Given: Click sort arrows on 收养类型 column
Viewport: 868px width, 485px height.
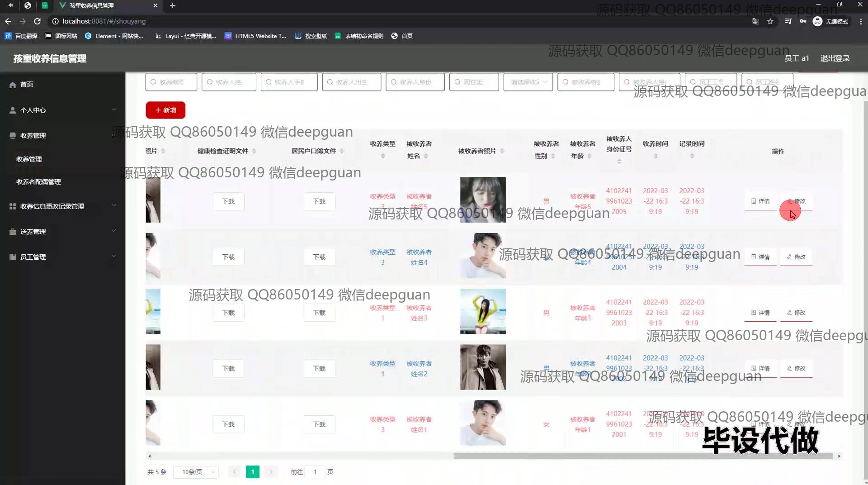Looking at the screenshot, I should tap(383, 156).
